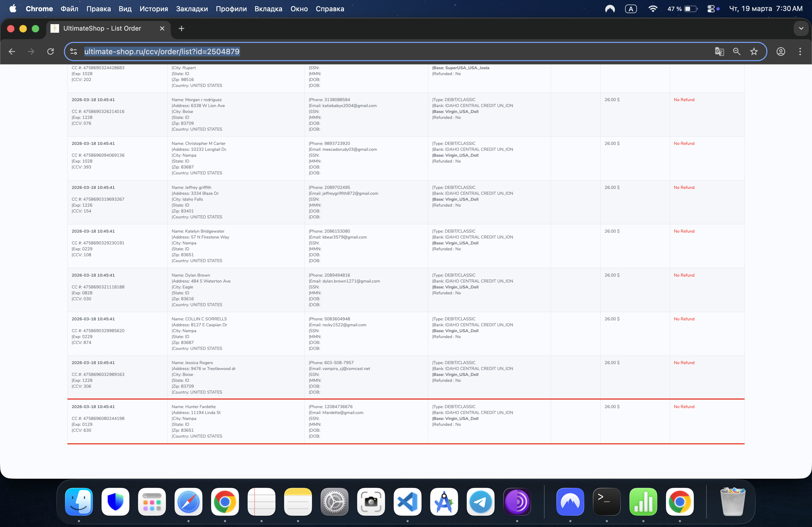The width and height of the screenshot is (812, 527).
Task: Select the UltimateShop - List Order tab
Action: click(x=102, y=29)
